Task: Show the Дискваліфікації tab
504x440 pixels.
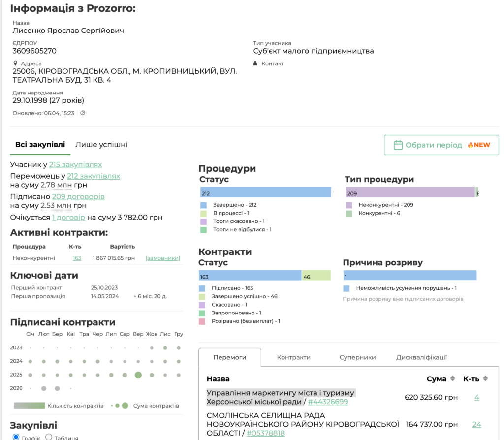Action: (421, 358)
